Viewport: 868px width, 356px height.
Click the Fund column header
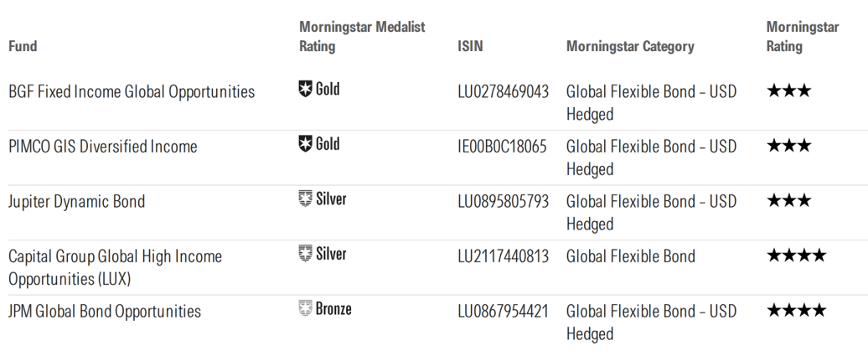click(23, 46)
